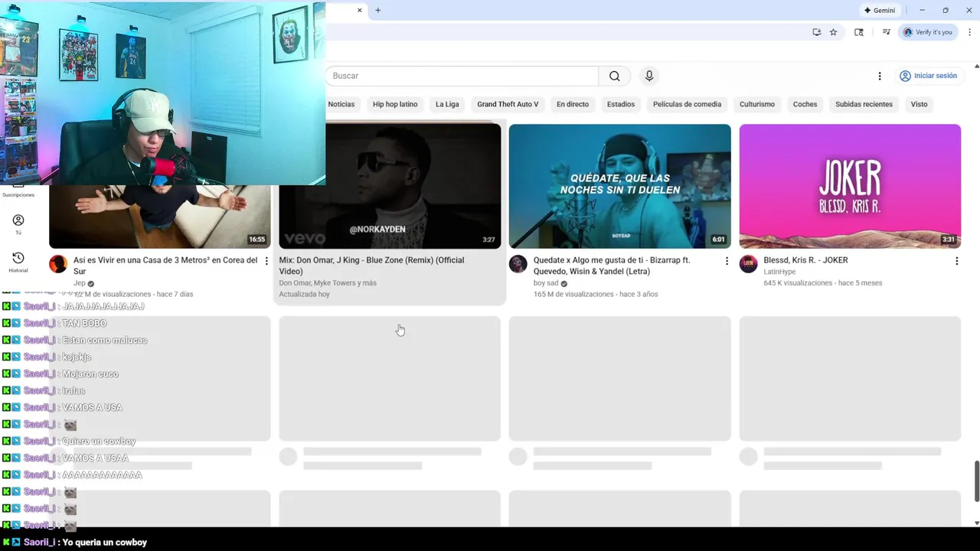This screenshot has height=551, width=980.
Task: Open the pink JOKER video thumbnail
Action: [850, 186]
